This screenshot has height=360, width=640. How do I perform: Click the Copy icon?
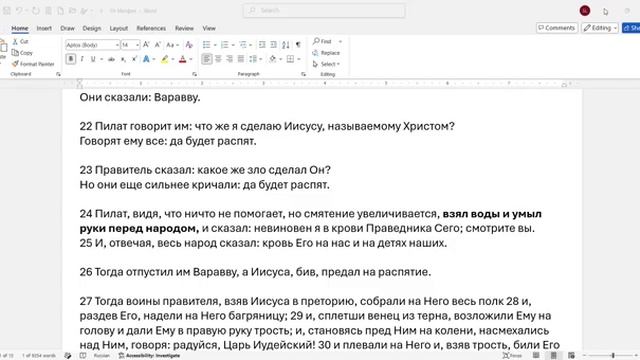pos(22,53)
